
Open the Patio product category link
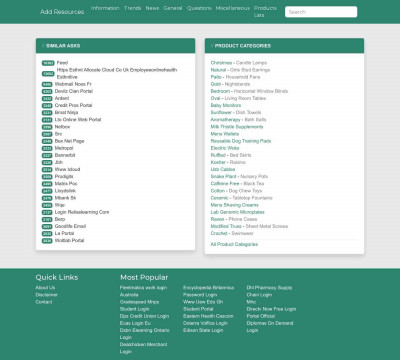tap(216, 77)
